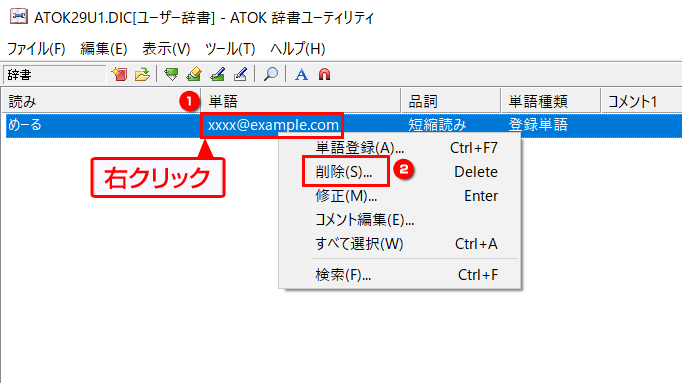Click the 登録単語 word type cell

538,125
